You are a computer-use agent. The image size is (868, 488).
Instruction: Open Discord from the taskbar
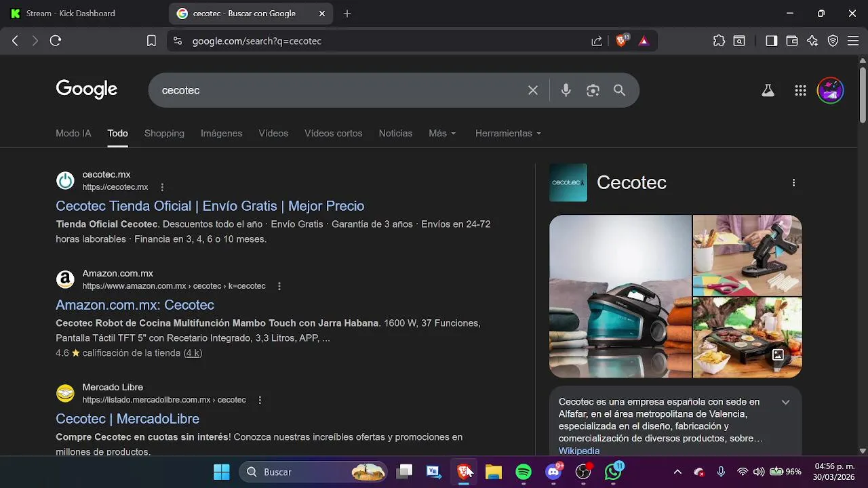tap(554, 472)
